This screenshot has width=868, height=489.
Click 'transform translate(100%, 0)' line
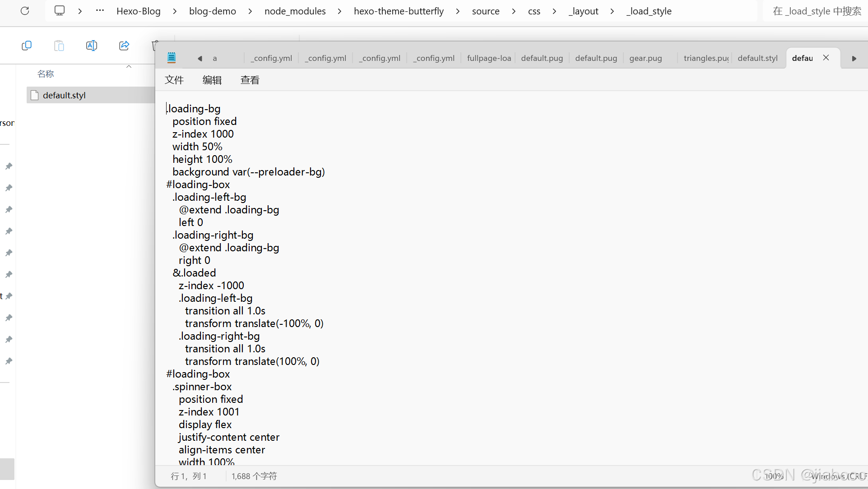[252, 361]
